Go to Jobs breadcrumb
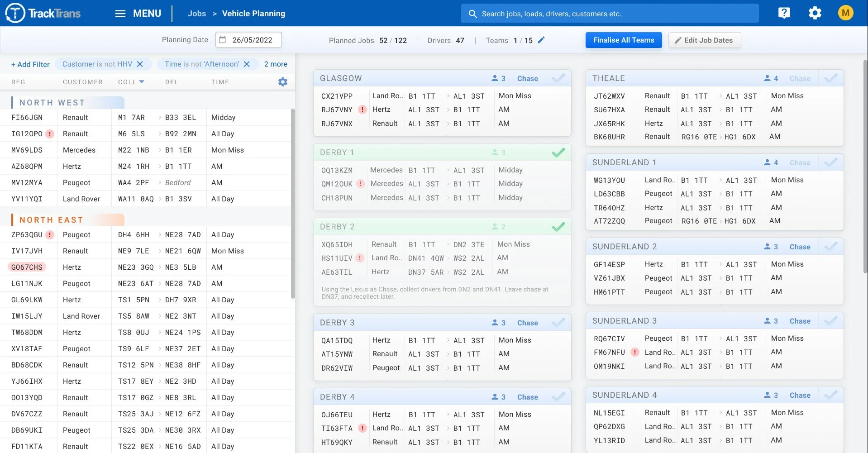This screenshot has height=453, width=868. tap(197, 14)
